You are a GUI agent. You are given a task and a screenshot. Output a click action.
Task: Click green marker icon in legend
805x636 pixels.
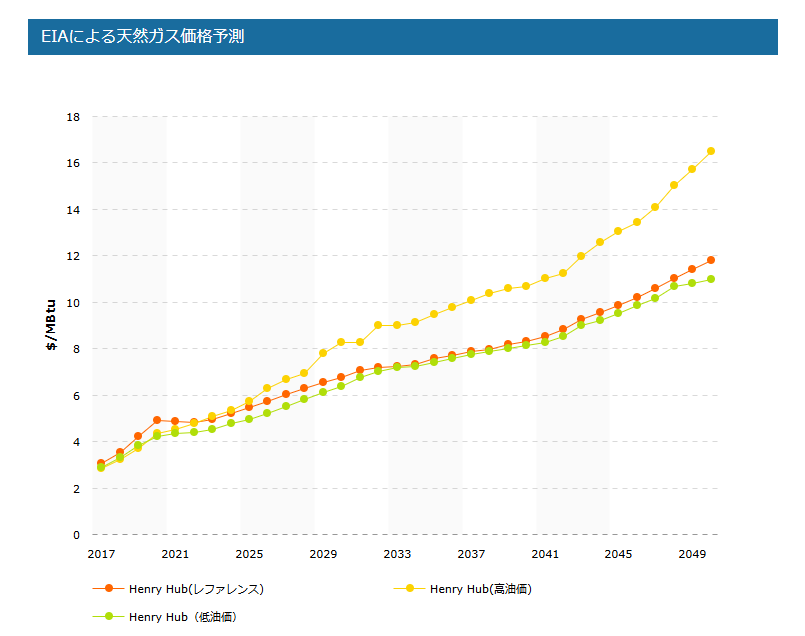(109, 617)
